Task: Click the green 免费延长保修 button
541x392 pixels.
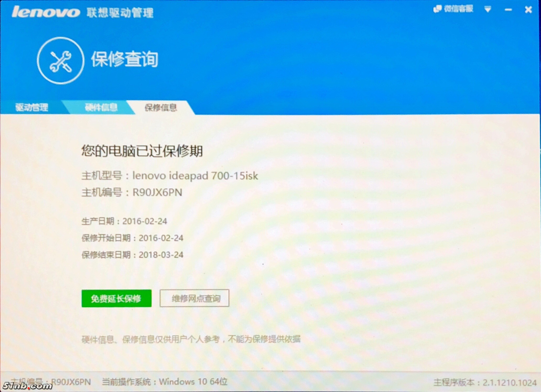Action: 116,298
